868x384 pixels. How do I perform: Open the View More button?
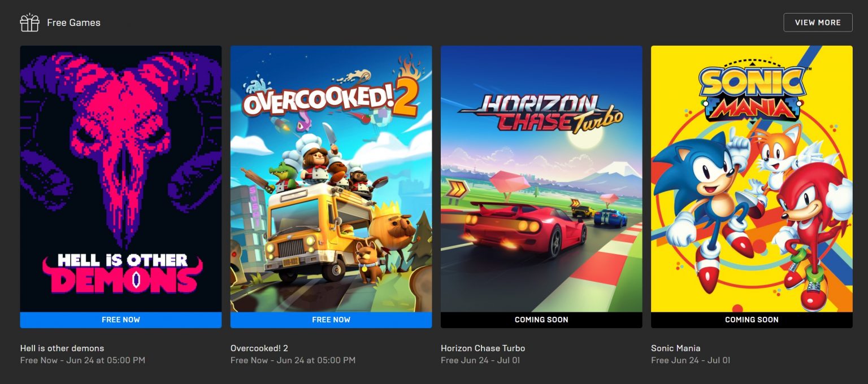(818, 23)
